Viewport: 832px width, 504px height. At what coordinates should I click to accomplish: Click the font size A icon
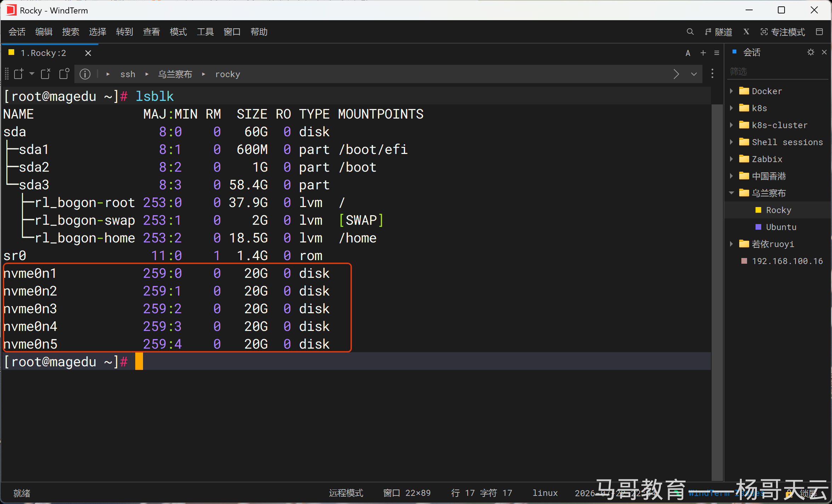(x=688, y=53)
